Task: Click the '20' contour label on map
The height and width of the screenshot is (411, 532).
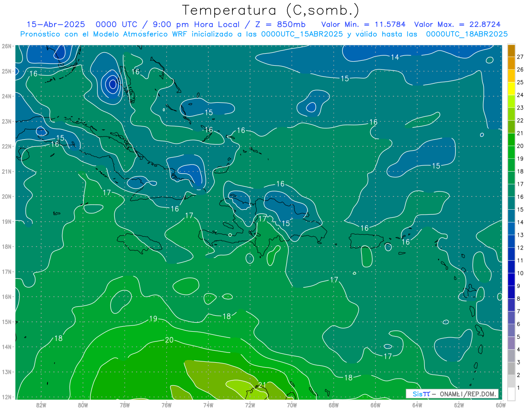Action: (169, 340)
